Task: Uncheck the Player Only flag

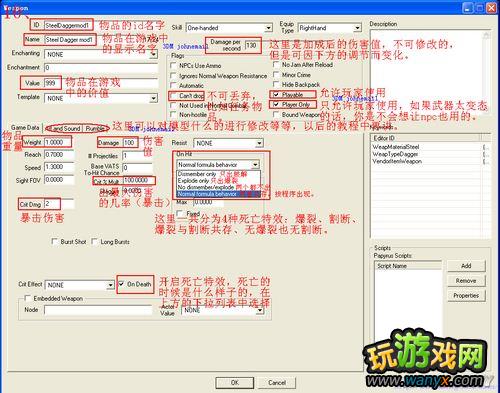Action: (x=276, y=105)
